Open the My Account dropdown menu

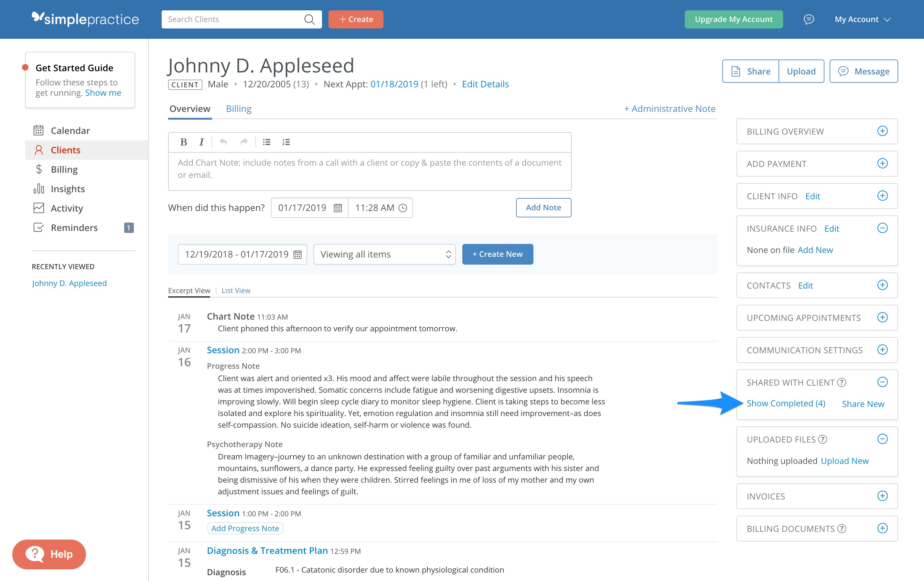[862, 19]
